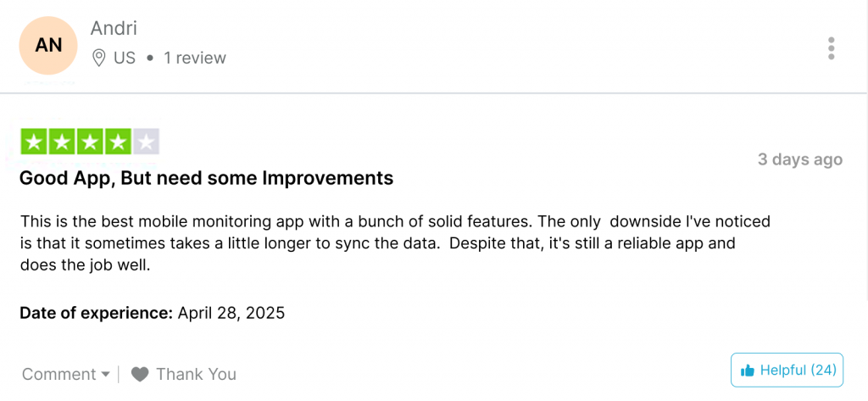The width and height of the screenshot is (868, 401).
Task: Click the 3 days ago timestamp
Action: click(800, 159)
